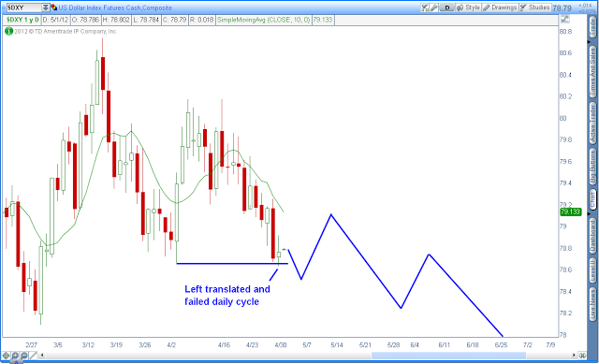599x364 pixels.
Task: Open the Studies button
Action: [x=534, y=7]
